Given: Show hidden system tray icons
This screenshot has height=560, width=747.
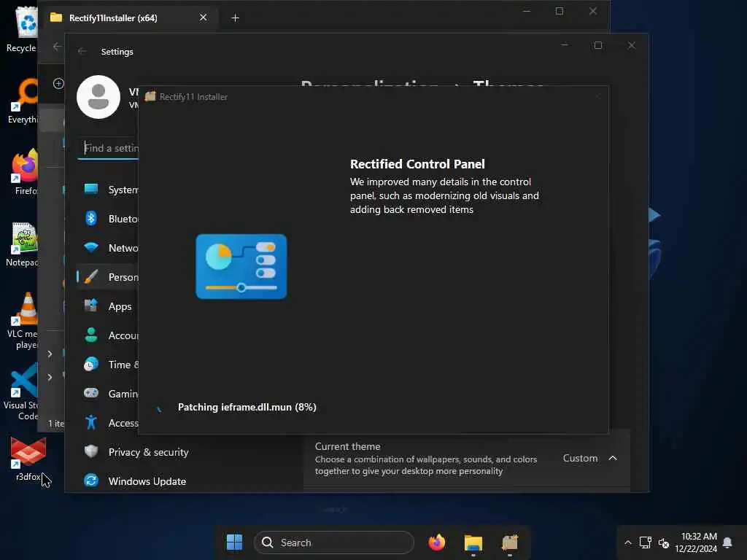Looking at the screenshot, I should pos(628,542).
